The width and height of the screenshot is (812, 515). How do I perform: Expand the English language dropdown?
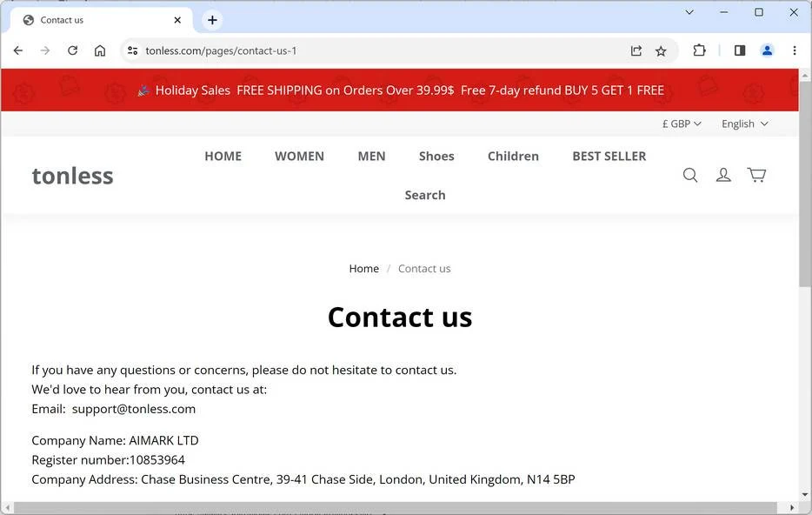coord(745,124)
